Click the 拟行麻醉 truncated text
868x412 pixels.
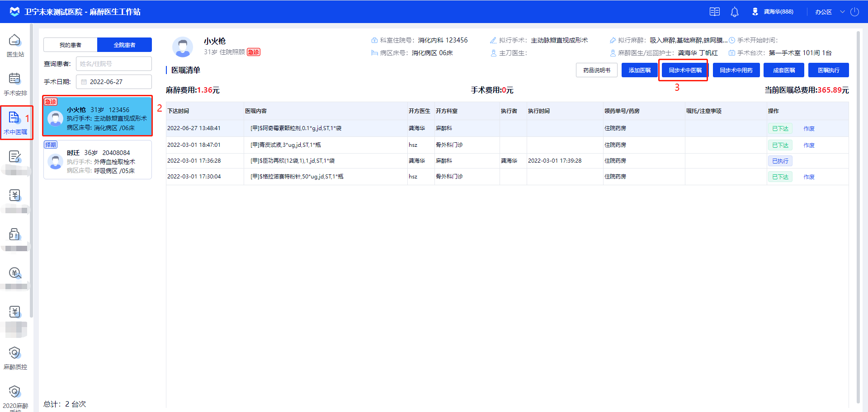(689, 40)
